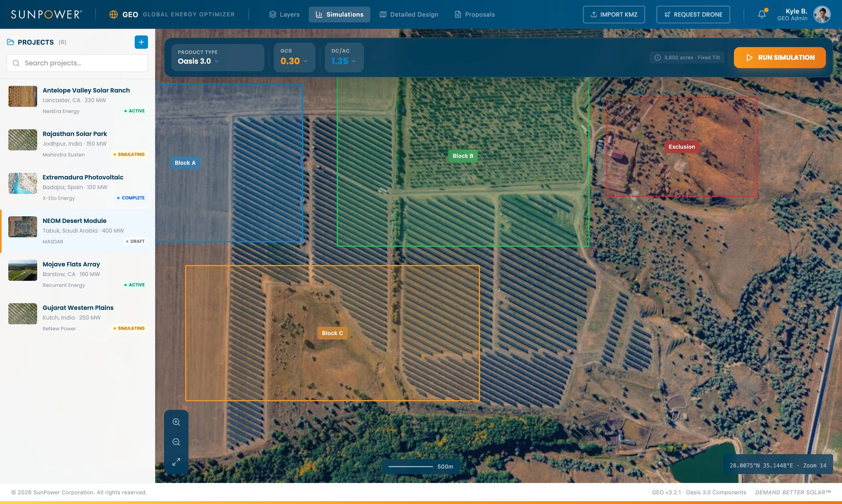Click the SunPower copyright notice
The image size is (842, 504).
(79, 492)
